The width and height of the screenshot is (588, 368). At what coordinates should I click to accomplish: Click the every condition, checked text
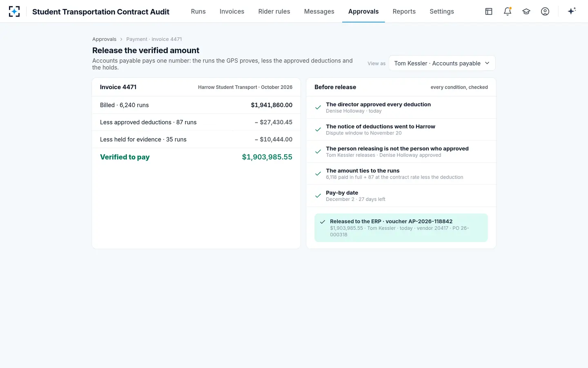(x=459, y=87)
